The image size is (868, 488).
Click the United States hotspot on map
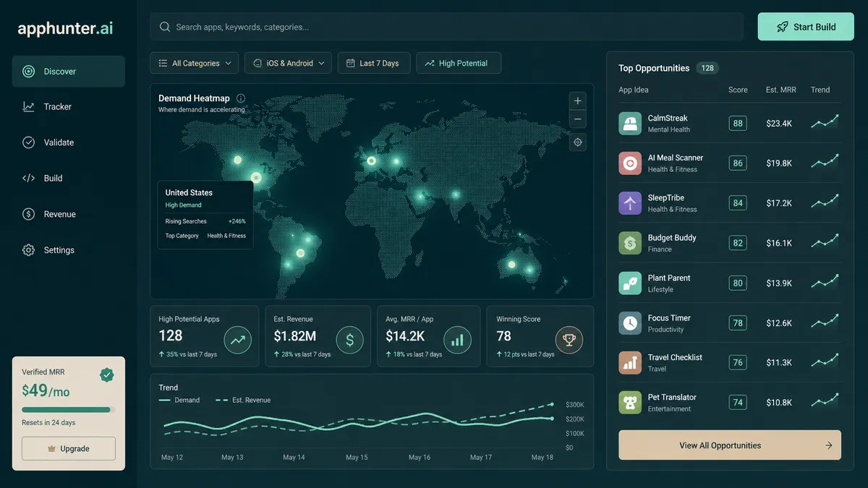click(x=255, y=177)
